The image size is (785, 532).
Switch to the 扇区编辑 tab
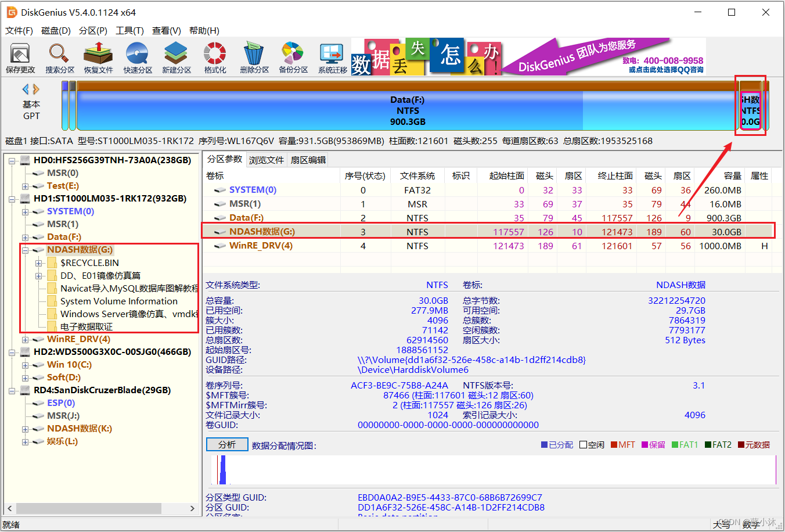308,160
